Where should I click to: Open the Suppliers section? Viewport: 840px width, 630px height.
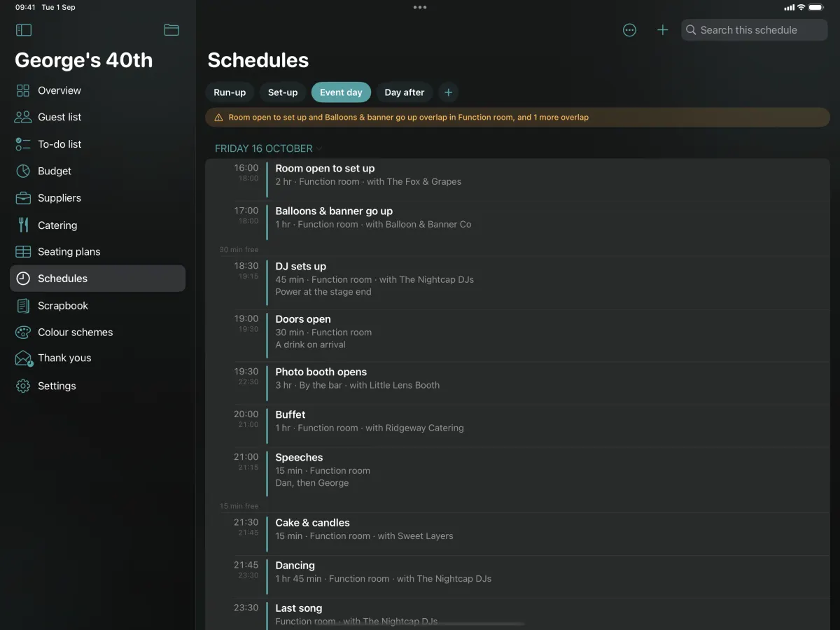[97, 198]
